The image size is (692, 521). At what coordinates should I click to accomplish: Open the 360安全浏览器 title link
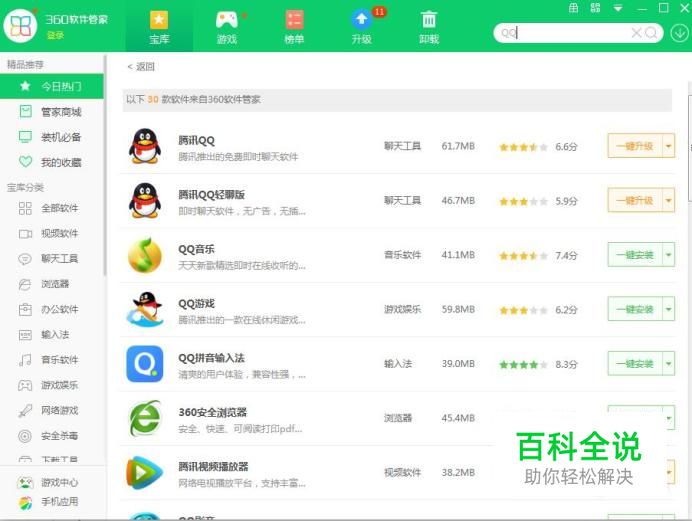tap(213, 412)
